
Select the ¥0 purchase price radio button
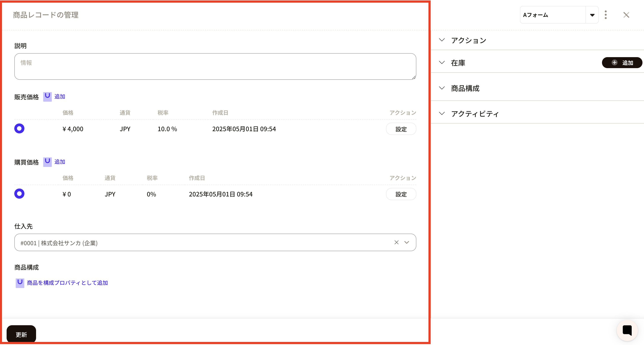19,194
